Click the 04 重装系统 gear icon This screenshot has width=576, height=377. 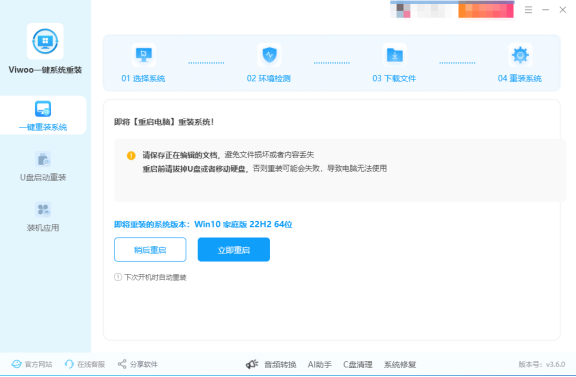tap(520, 55)
